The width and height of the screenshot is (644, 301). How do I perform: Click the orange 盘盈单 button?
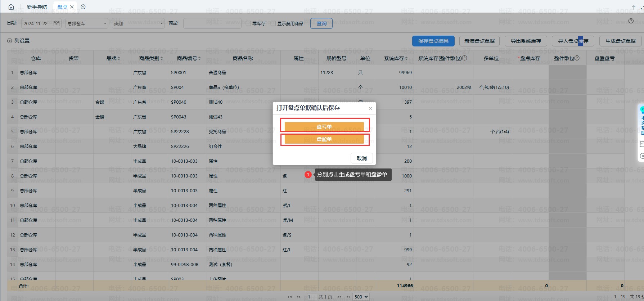coord(324,139)
